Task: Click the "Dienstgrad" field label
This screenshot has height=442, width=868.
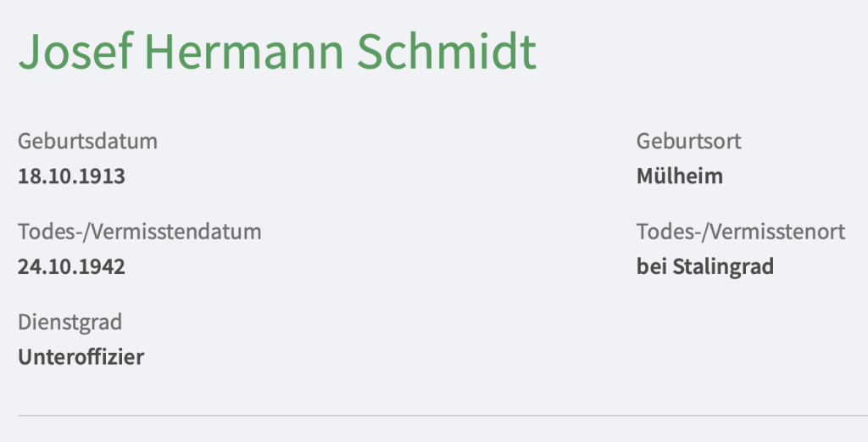Action: coord(70,322)
